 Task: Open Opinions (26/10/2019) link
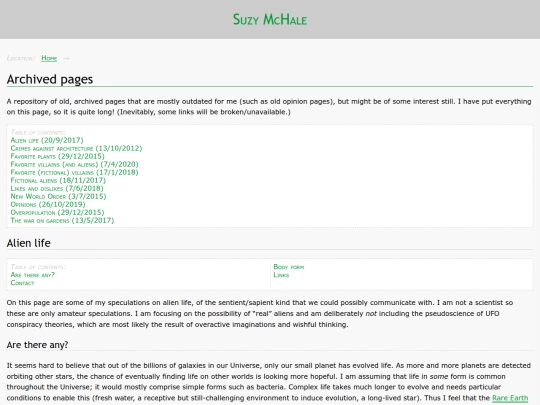click(x=48, y=204)
